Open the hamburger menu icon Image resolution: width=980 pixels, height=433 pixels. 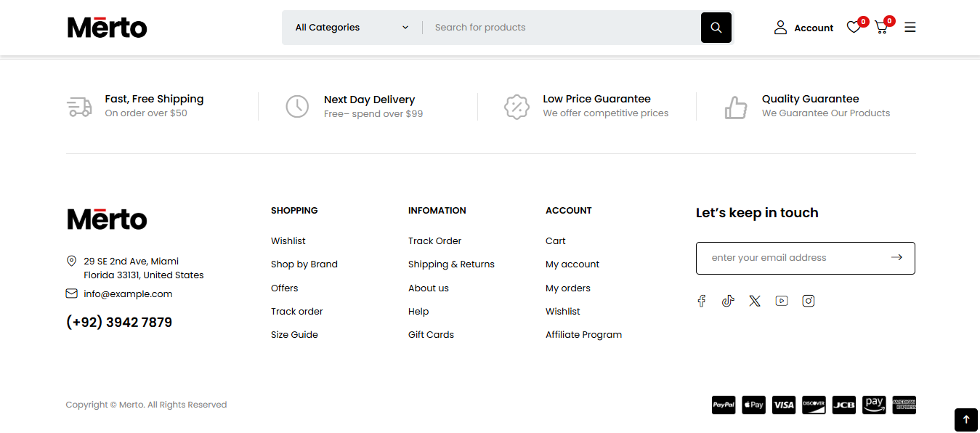click(x=910, y=28)
